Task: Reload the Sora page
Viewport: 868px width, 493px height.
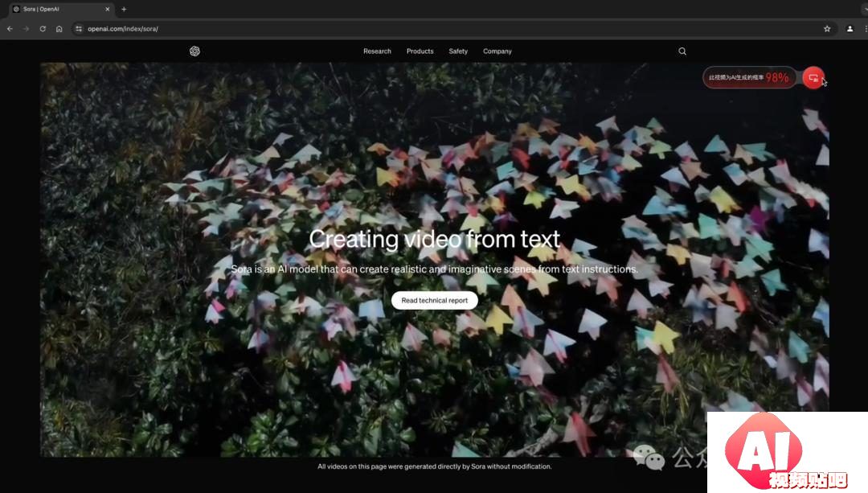Action: (x=43, y=29)
